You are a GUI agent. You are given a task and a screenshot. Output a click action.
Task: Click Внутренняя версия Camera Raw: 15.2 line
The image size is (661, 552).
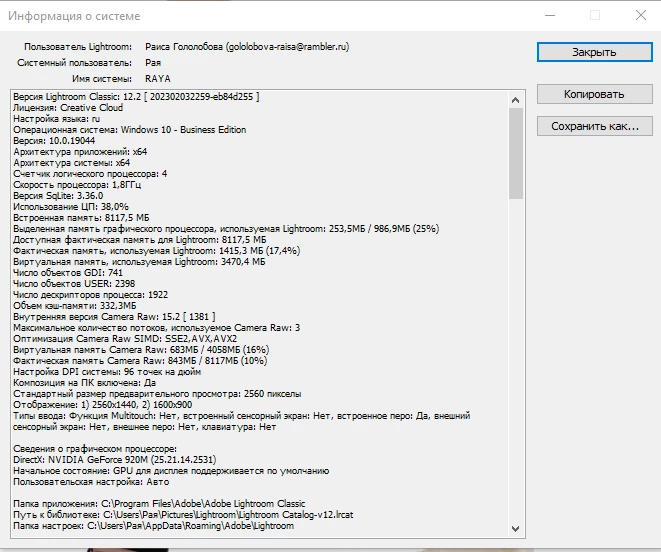pyautogui.click(x=114, y=316)
